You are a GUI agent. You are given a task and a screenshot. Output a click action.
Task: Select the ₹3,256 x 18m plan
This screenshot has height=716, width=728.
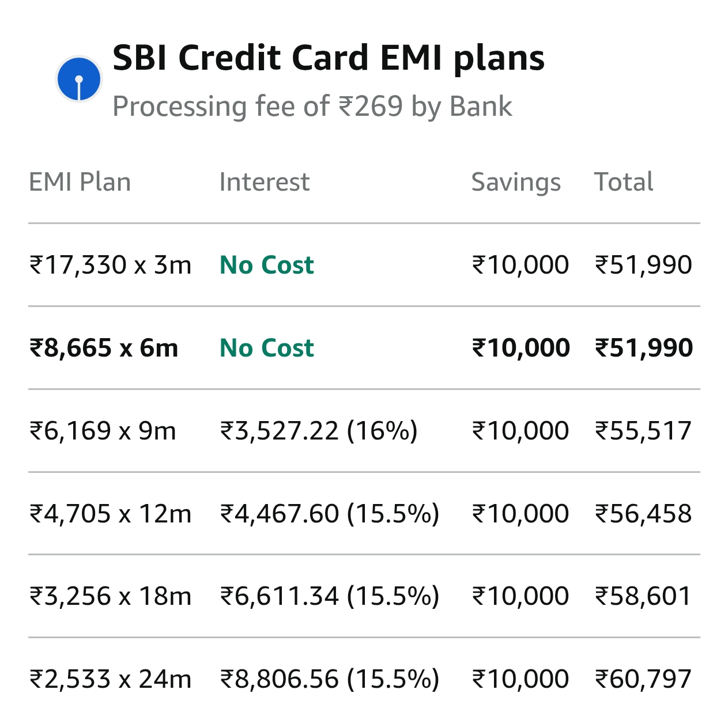point(110,596)
